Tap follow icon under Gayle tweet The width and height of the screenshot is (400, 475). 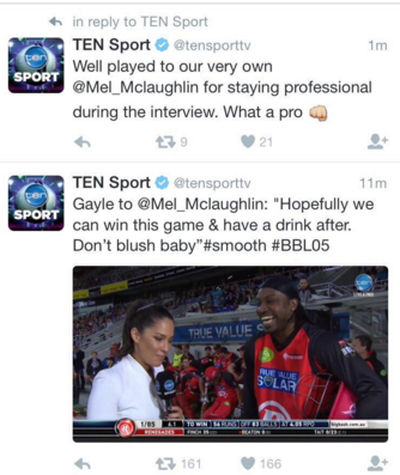coord(377,463)
